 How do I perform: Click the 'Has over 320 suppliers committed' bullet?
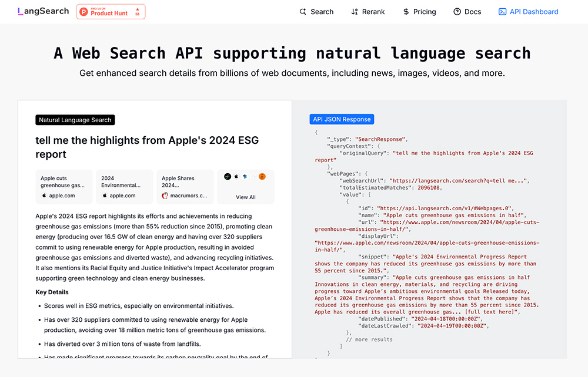click(x=155, y=325)
